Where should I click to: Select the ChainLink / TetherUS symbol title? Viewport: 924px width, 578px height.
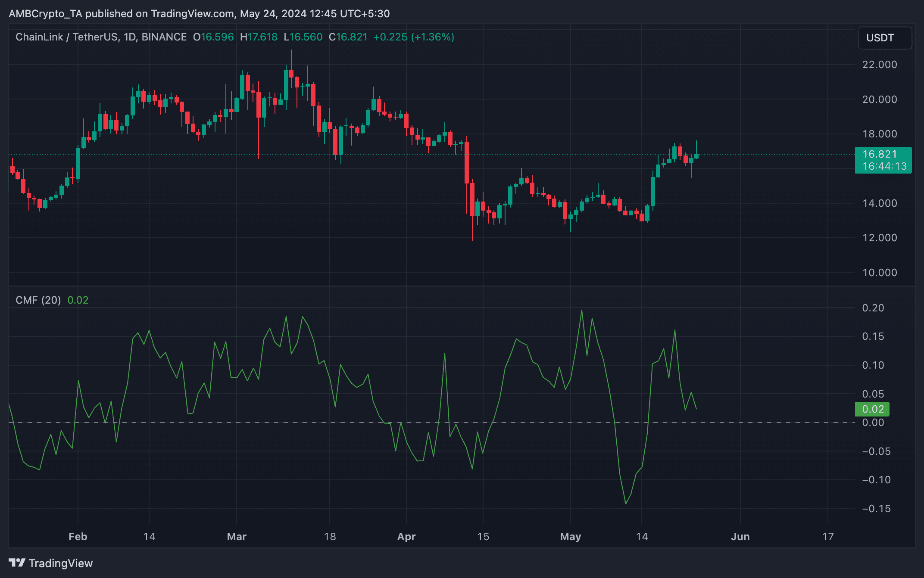click(101, 37)
